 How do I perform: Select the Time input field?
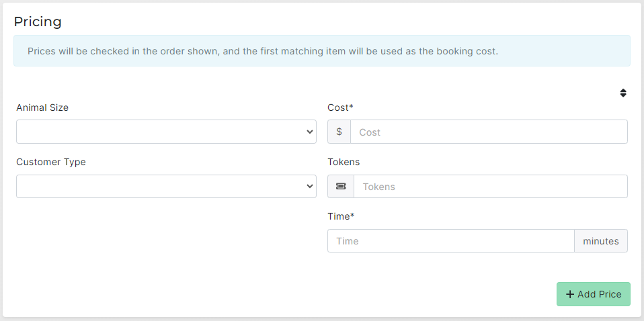(450, 241)
